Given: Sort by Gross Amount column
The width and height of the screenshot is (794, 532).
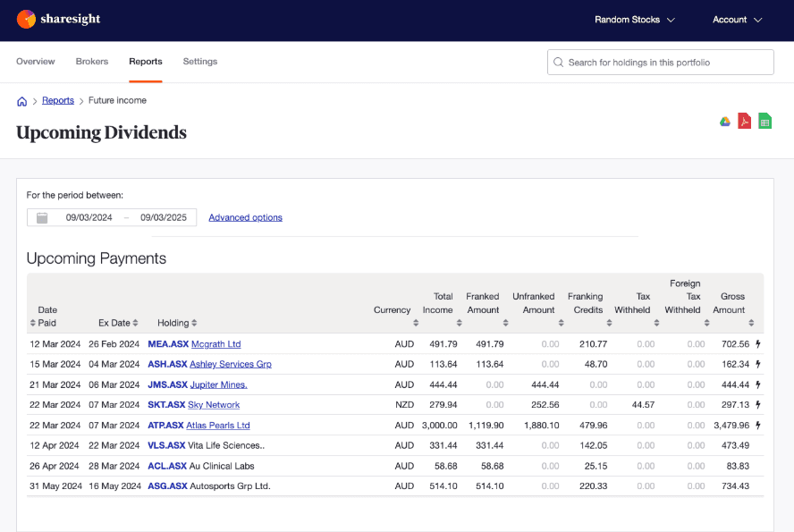Looking at the screenshot, I should click(x=751, y=323).
